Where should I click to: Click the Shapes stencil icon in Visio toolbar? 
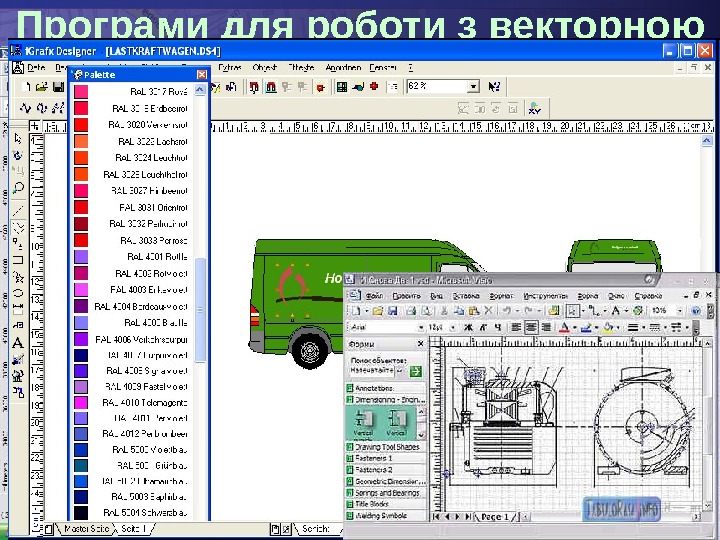pos(554,311)
